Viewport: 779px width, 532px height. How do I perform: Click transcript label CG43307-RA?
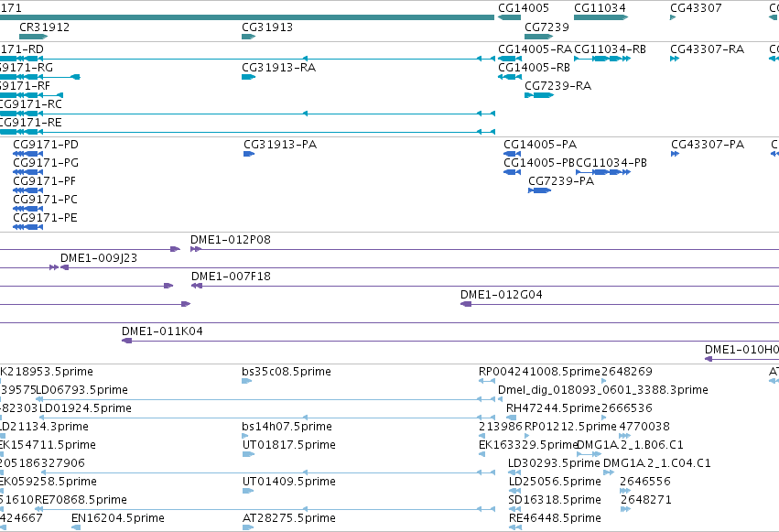point(707,49)
